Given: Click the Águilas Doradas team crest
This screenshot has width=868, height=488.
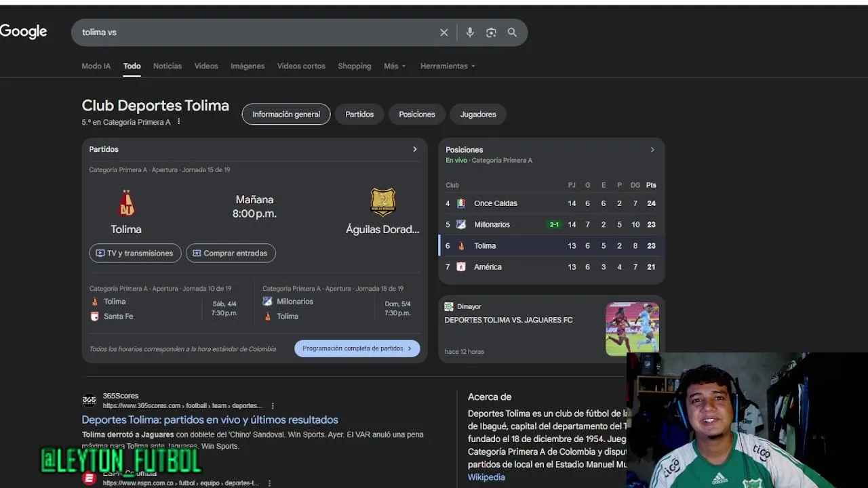Looking at the screenshot, I should pyautogui.click(x=382, y=203).
